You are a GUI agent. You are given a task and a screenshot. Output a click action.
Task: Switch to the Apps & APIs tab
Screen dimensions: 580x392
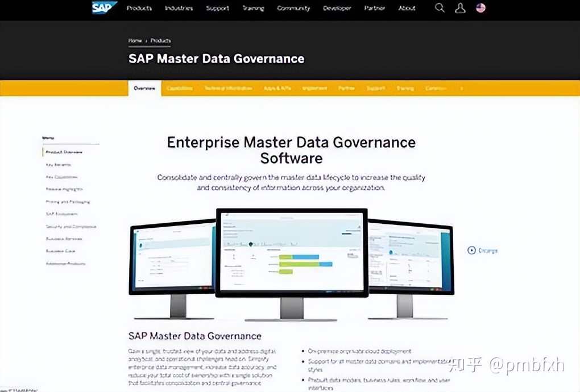(277, 88)
